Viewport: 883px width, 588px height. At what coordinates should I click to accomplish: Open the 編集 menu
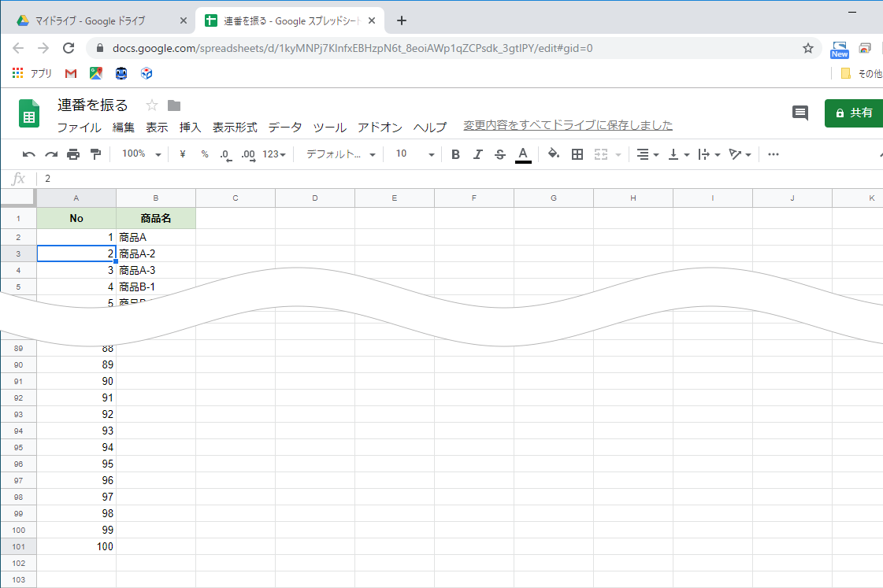pos(124,128)
